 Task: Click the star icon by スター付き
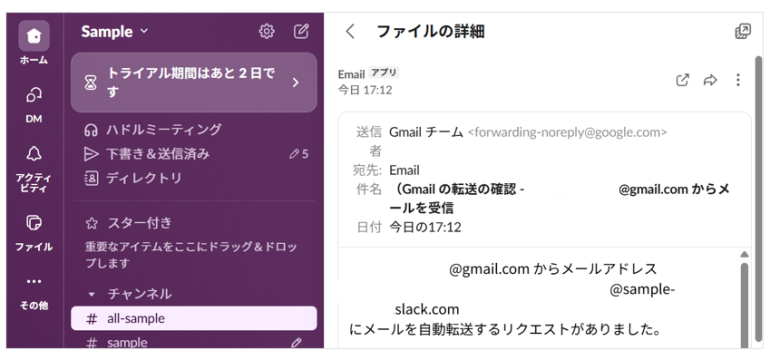[91, 224]
